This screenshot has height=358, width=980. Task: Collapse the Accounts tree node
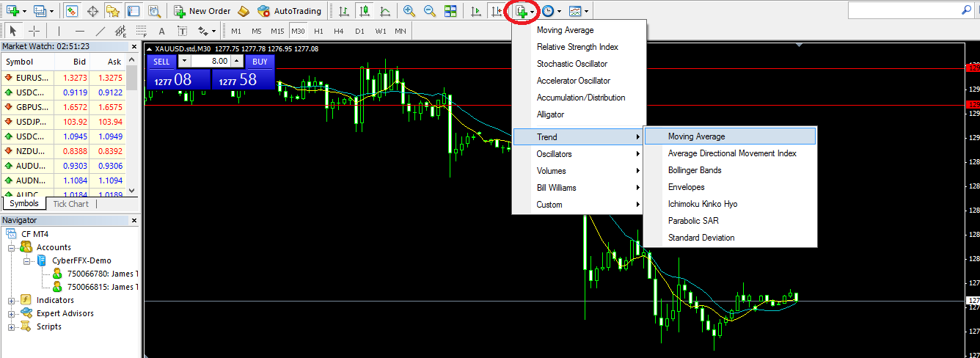tap(12, 247)
